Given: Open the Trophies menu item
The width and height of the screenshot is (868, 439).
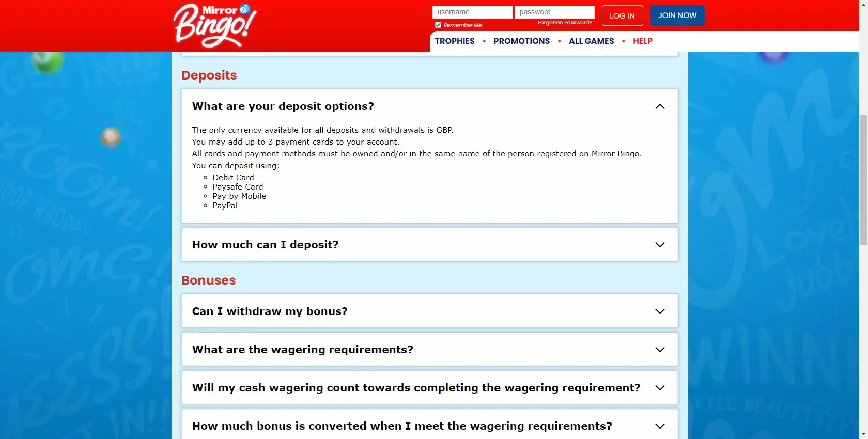Looking at the screenshot, I should pos(455,41).
